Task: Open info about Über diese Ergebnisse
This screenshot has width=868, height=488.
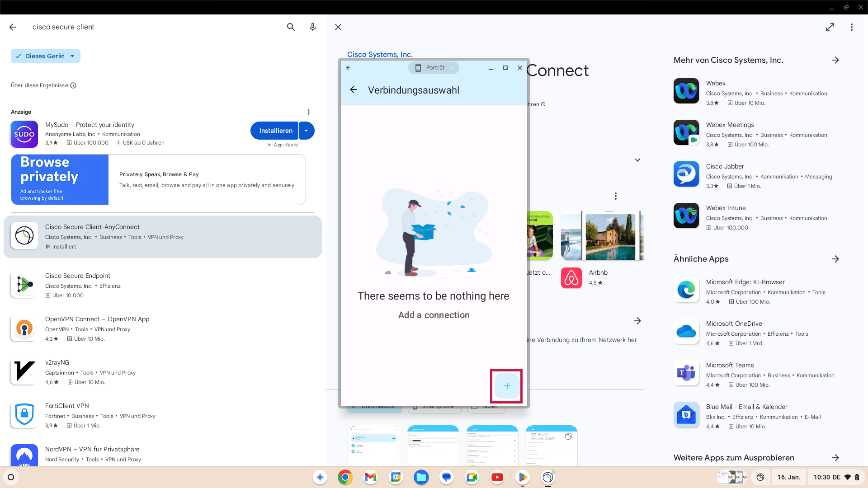Action: coord(73,85)
